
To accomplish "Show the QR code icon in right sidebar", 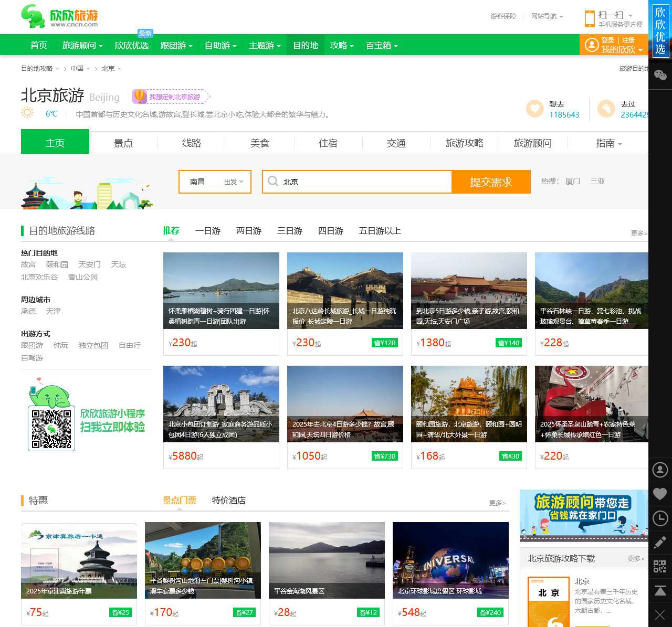I will 660,567.
